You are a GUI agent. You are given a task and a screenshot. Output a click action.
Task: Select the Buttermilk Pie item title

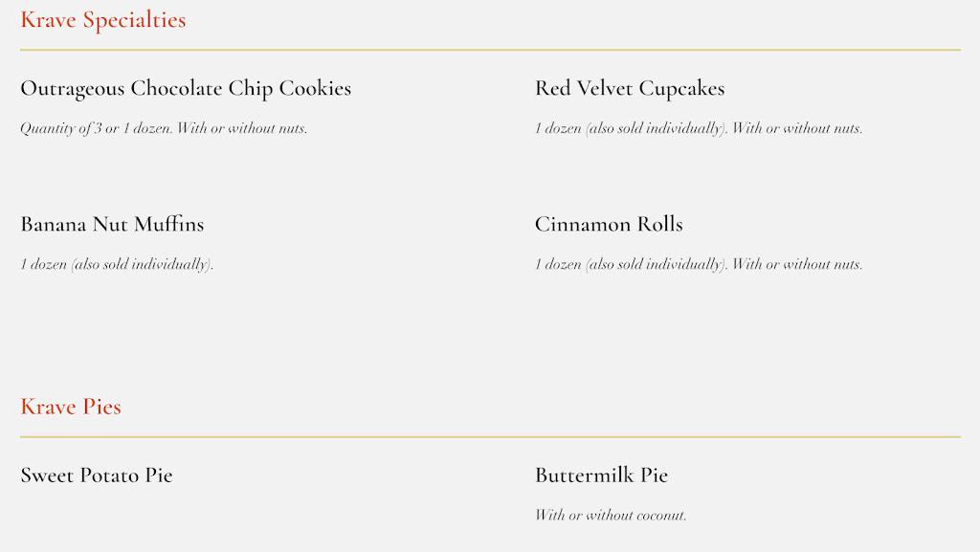click(601, 475)
